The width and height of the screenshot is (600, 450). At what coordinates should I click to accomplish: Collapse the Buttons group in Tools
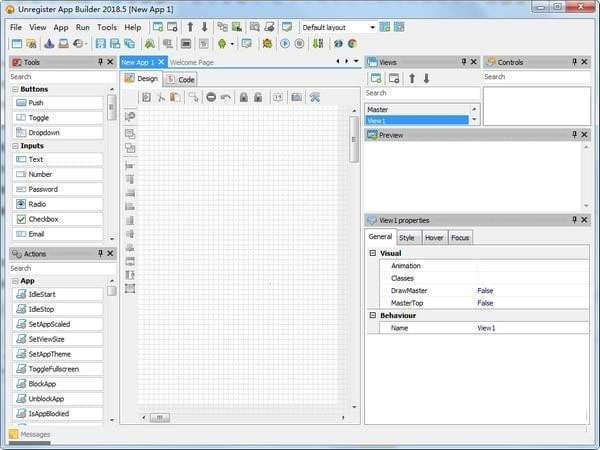(15, 89)
